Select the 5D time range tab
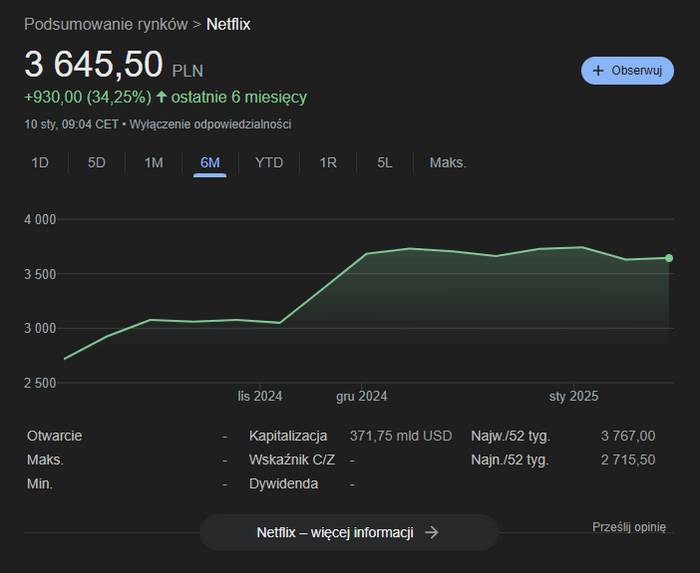700x573 pixels. (x=96, y=162)
